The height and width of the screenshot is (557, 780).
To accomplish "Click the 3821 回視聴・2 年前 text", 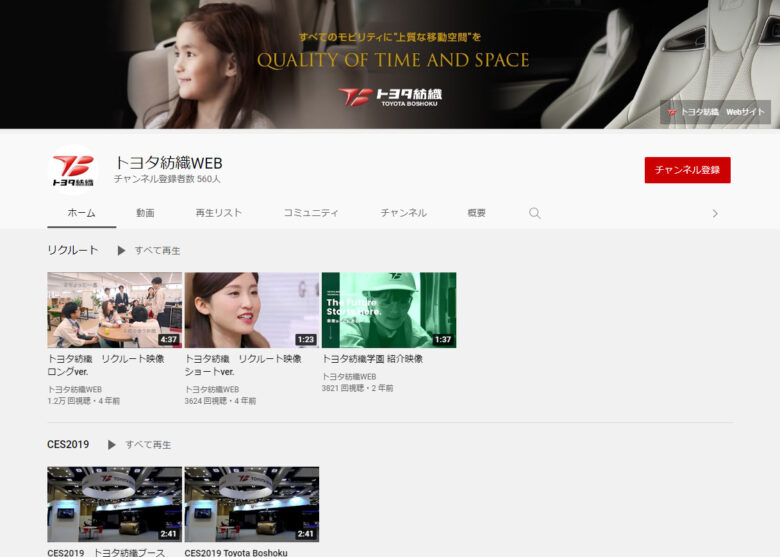I will [358, 388].
